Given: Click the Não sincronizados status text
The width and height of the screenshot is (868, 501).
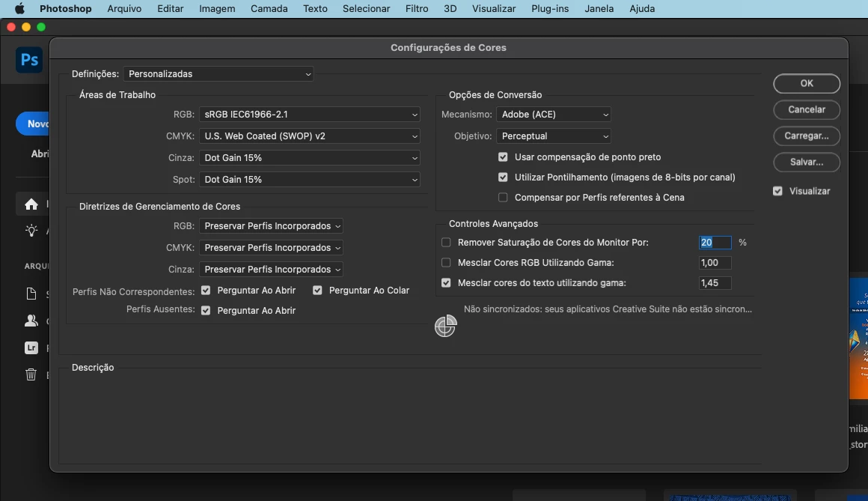Looking at the screenshot, I should (x=608, y=309).
